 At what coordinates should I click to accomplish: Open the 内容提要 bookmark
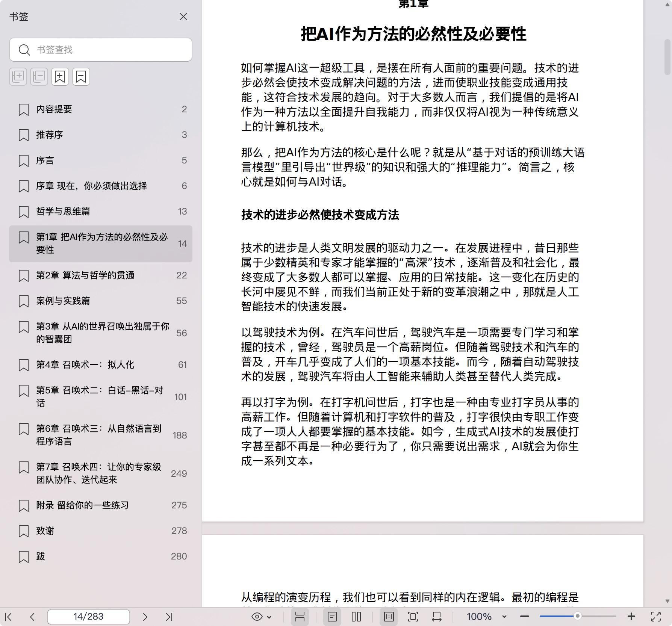(101, 109)
